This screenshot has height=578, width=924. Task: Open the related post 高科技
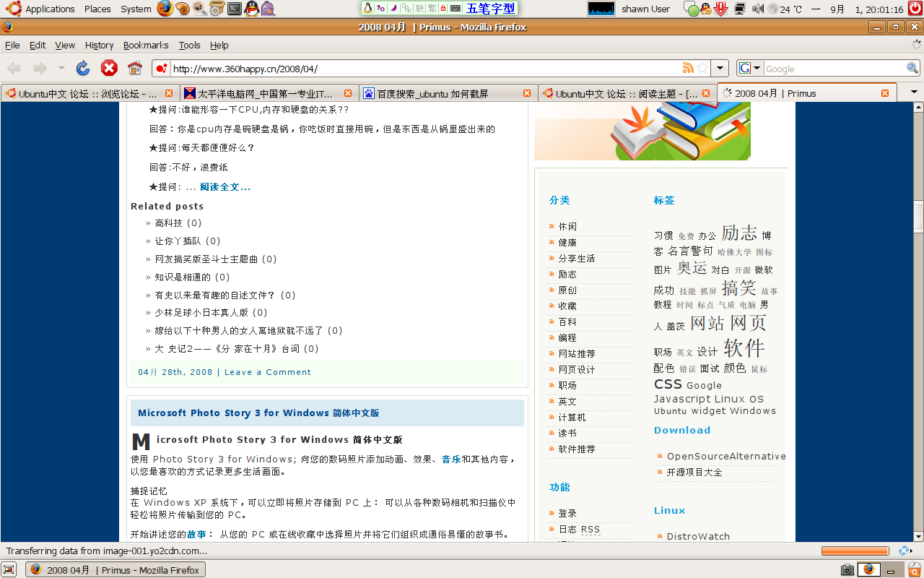pos(168,223)
